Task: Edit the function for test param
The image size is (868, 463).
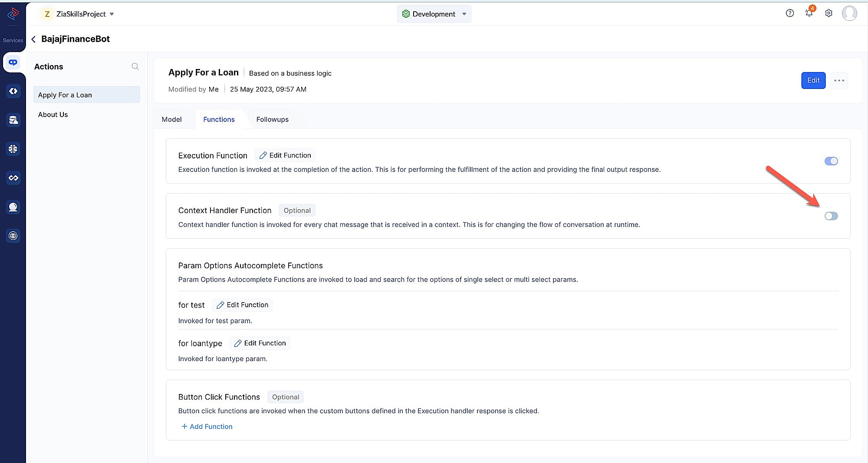Action: click(x=242, y=305)
